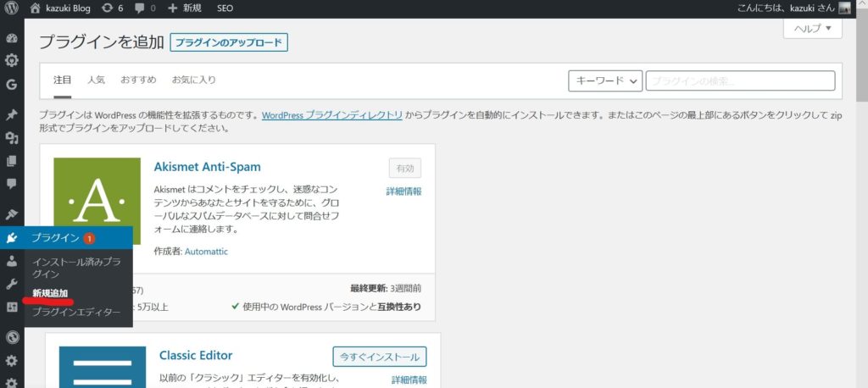
Task: Open こんにちは、kazuki さん account menu
Action: click(793, 8)
